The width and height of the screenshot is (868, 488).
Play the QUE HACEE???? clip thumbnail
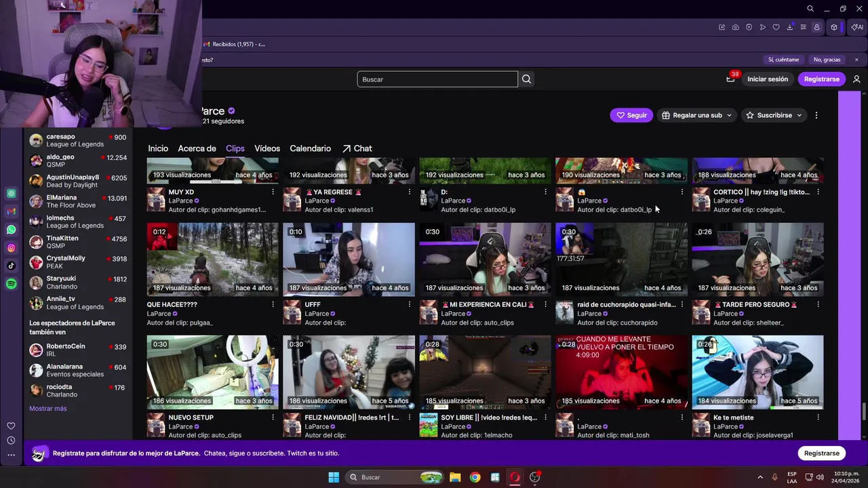coord(212,260)
